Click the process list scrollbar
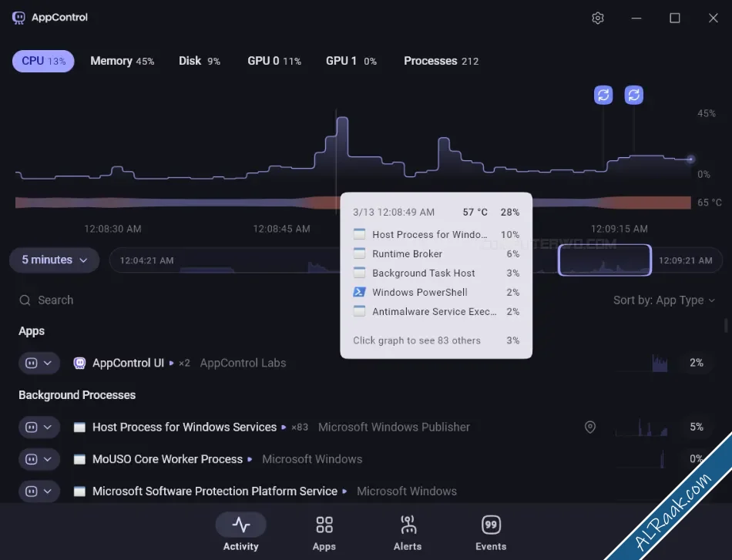This screenshot has height=560, width=732. [x=726, y=325]
